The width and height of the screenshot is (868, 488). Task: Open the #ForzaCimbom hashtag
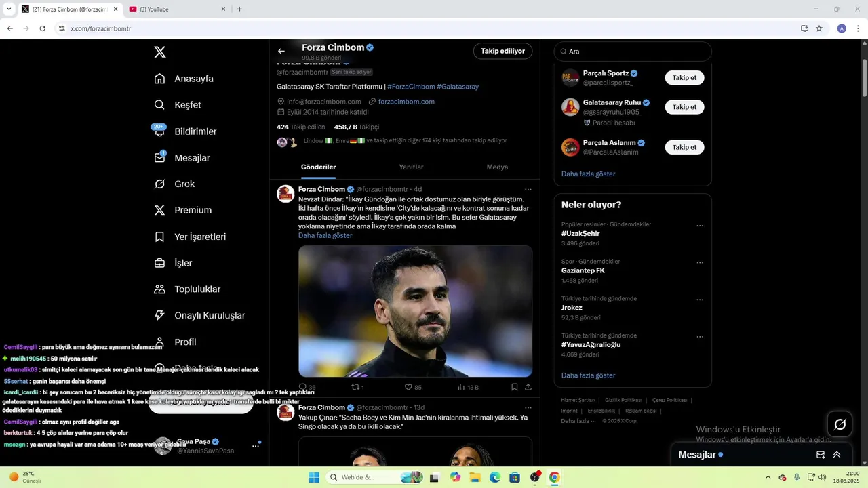[x=411, y=87]
